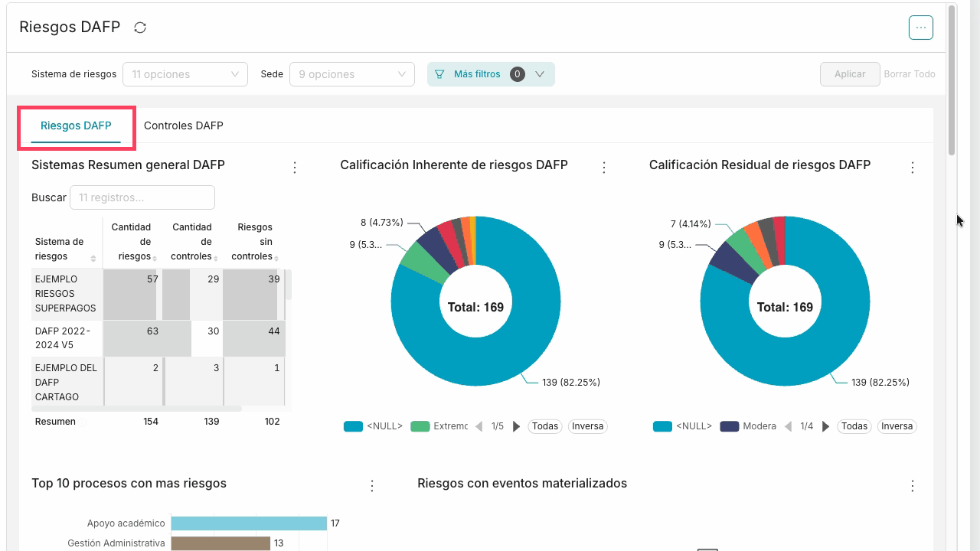
Task: Toggle the <NULL> legend entry in Residual chart
Action: coord(682,426)
